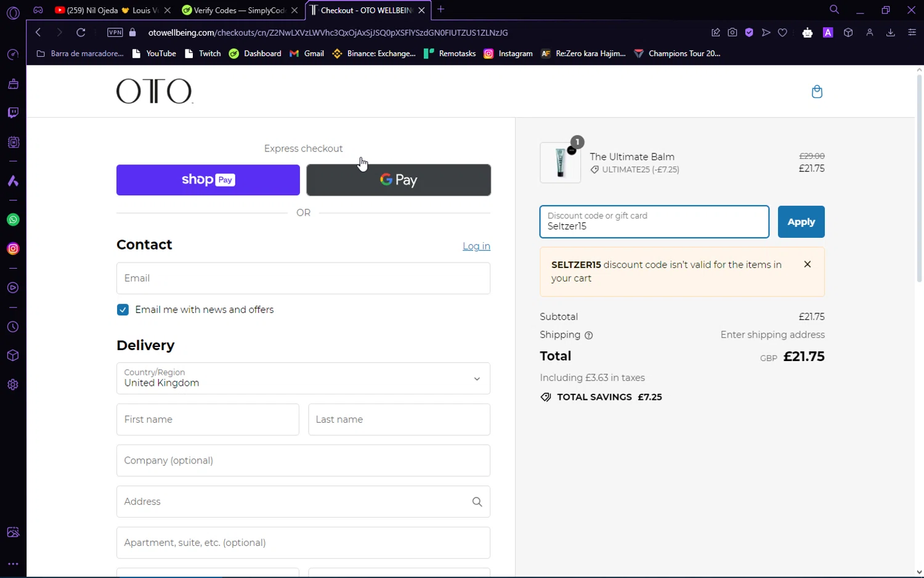The width and height of the screenshot is (924, 578).
Task: Open the snapshot camera icon in toolbar
Action: click(x=732, y=33)
